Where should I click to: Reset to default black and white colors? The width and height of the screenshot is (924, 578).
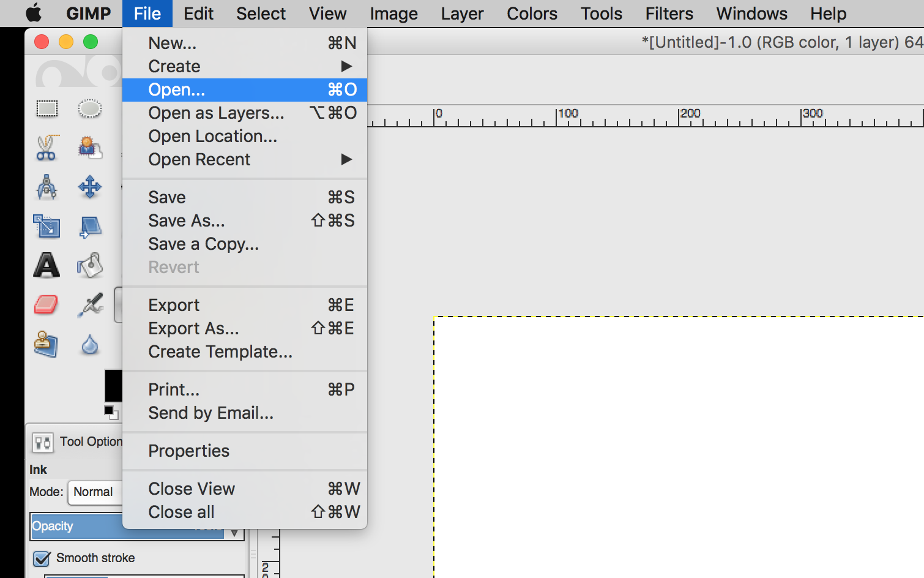[110, 413]
